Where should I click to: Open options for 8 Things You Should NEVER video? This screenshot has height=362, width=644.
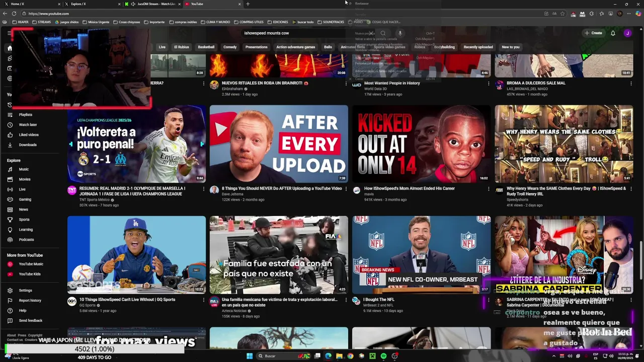tap(346, 189)
